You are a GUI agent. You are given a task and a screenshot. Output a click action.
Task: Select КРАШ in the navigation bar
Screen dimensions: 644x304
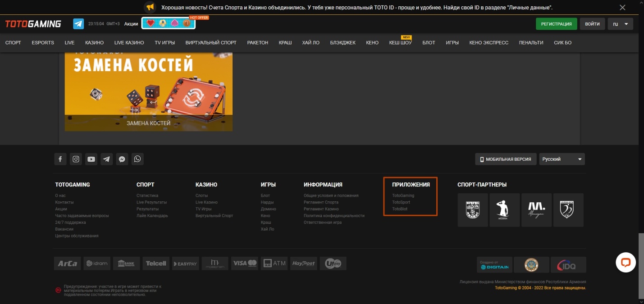[285, 43]
